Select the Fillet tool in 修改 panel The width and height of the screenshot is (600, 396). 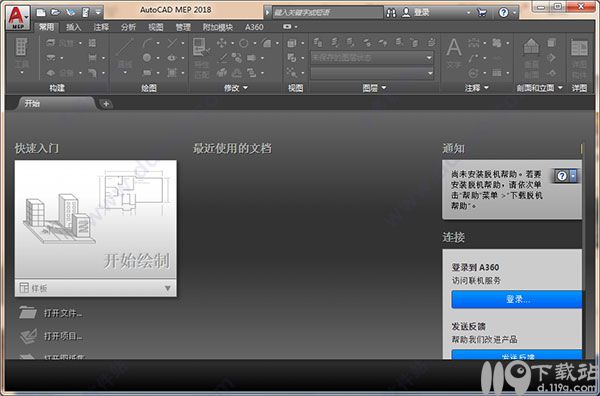[266, 43]
